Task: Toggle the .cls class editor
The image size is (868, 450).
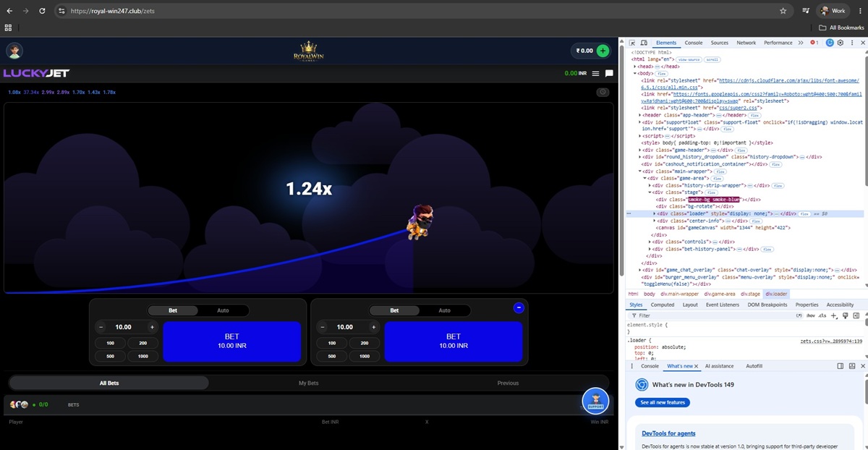Action: (822, 315)
